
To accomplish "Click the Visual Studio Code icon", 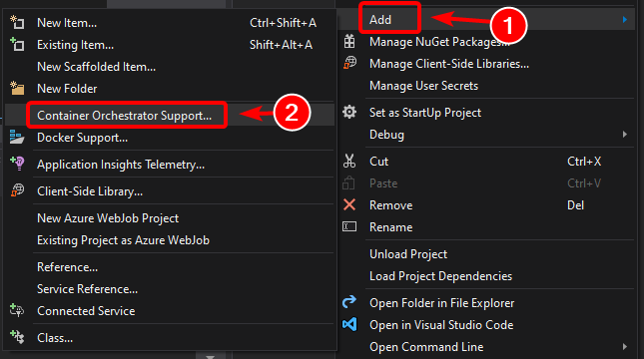I will pyautogui.click(x=349, y=324).
